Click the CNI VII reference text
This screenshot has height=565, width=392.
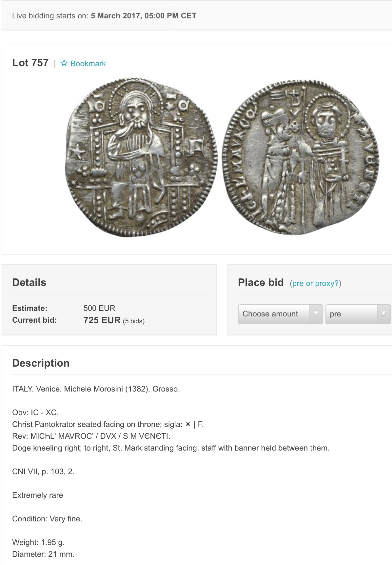point(43,472)
